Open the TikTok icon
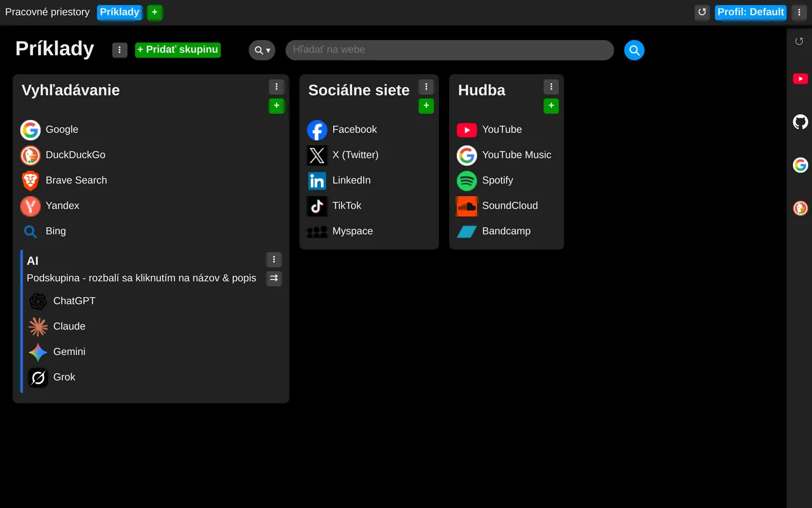The height and width of the screenshot is (508, 812). [x=317, y=206]
